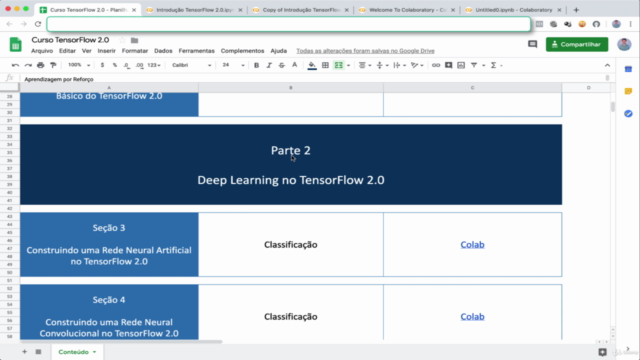Open the Google Tasks side panel icon
This screenshot has height=360, width=640.
[x=628, y=113]
